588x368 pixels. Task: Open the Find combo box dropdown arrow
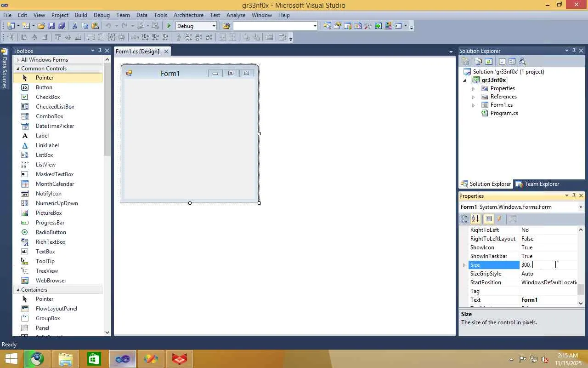315,26
